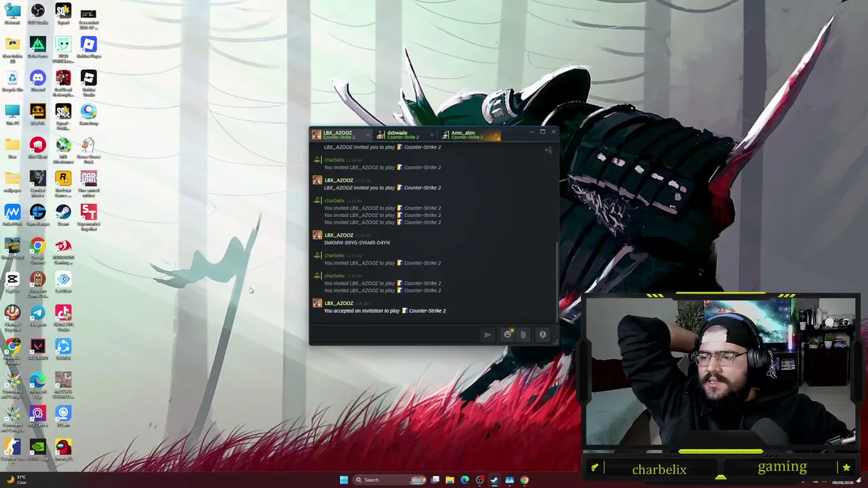This screenshot has height=488, width=868.
Task: Click the attach file paperclip icon
Action: click(523, 334)
